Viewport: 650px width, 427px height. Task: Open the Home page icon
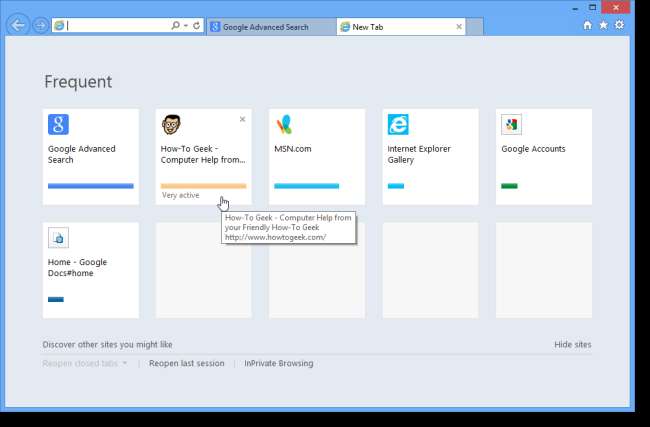[x=587, y=25]
